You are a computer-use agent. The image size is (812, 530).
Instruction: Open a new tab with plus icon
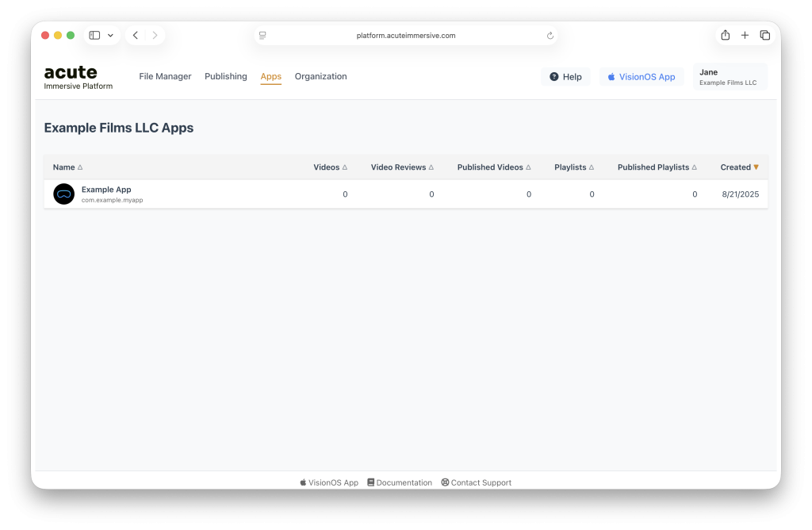745,36
